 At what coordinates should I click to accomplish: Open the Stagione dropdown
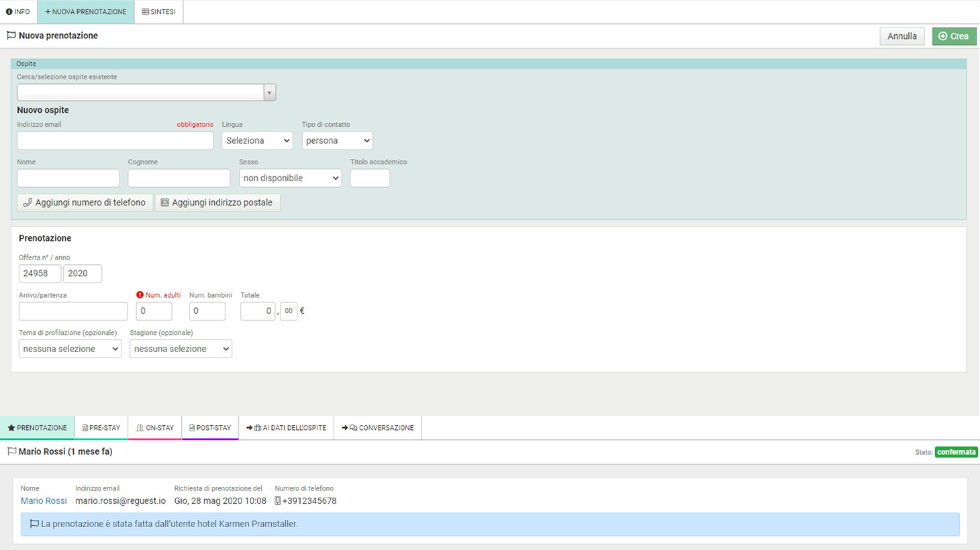[181, 349]
